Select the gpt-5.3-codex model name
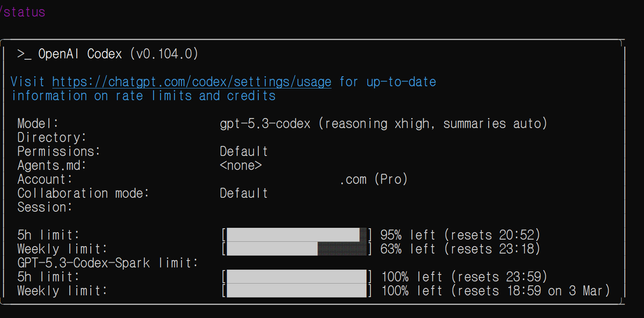Viewport: 644px width, 318px height. [x=265, y=124]
